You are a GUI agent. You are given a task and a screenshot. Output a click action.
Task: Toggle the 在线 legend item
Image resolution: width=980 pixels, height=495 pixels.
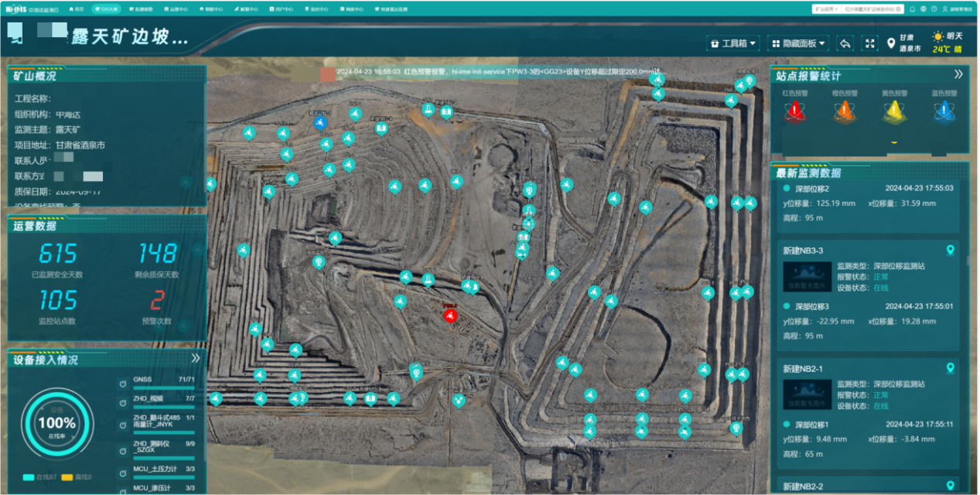[x=34, y=477]
